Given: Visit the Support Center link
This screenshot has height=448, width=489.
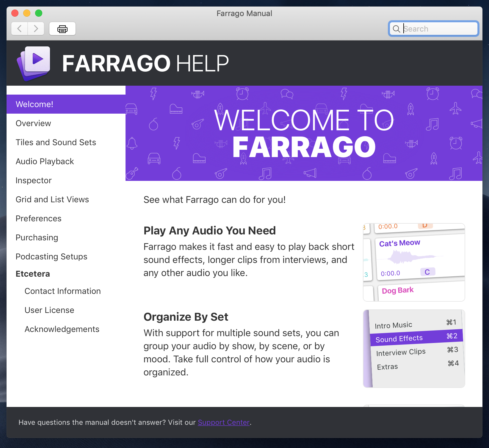Looking at the screenshot, I should pos(224,422).
